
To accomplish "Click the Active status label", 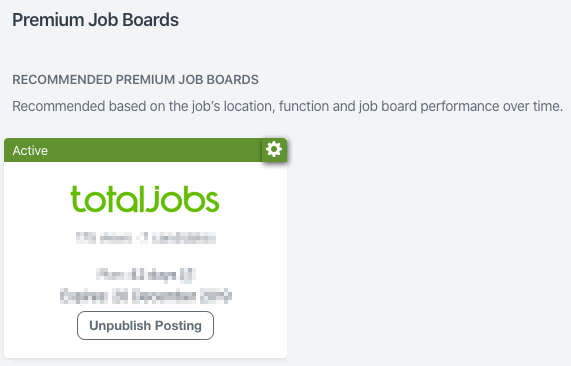I will pyautogui.click(x=30, y=150).
